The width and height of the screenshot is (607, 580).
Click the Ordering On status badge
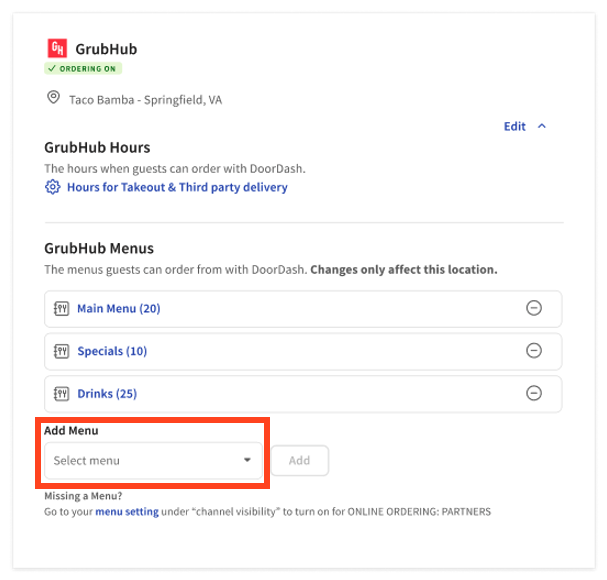tap(83, 68)
